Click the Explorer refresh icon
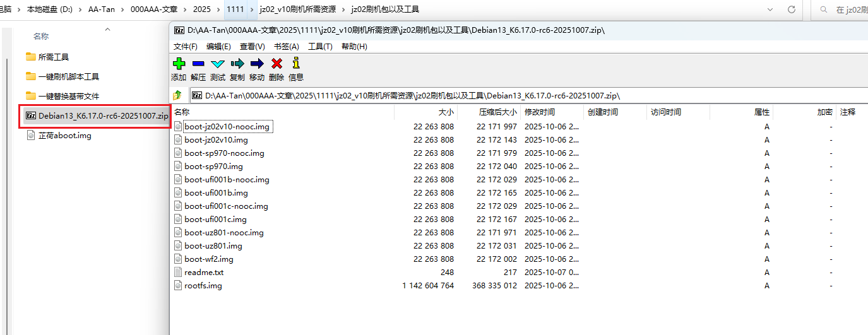The height and width of the screenshot is (335, 868). [792, 9]
